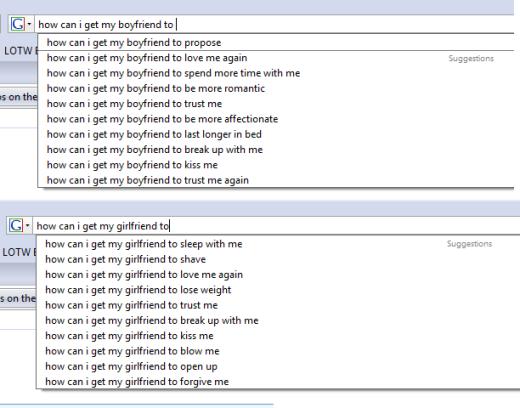Select suggestion 'boyfriend to propose'
This screenshot has height=408, width=520.
tap(276, 43)
